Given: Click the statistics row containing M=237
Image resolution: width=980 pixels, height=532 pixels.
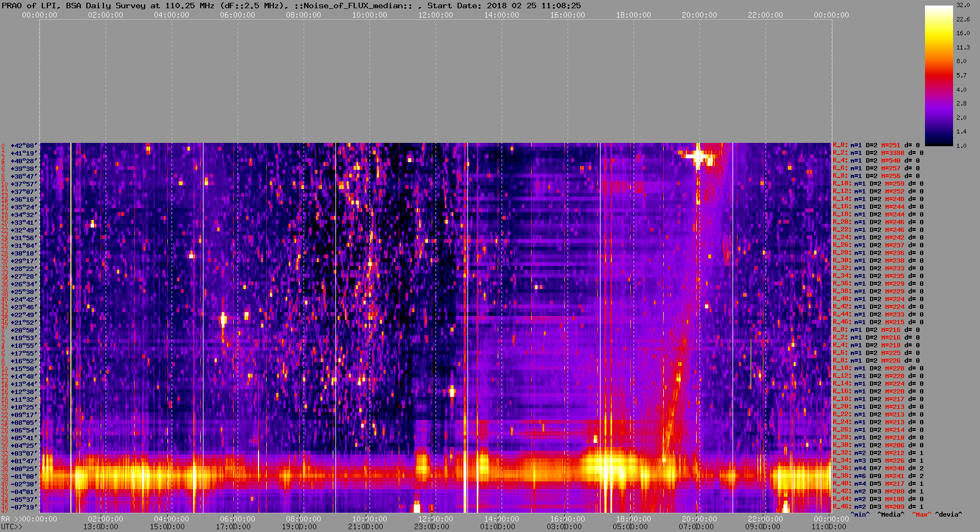Looking at the screenshot, I should pyautogui.click(x=878, y=246).
